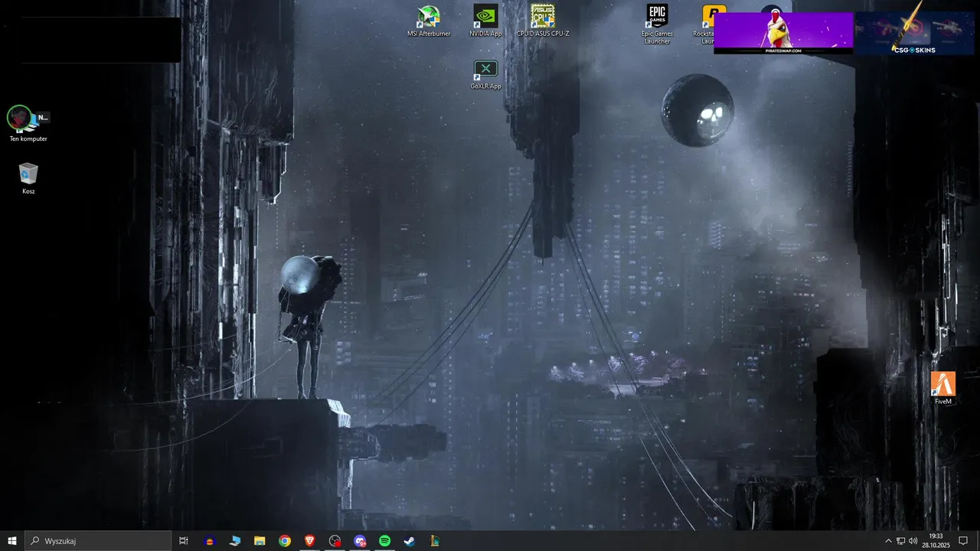Viewport: 980px width, 551px height.
Task: Open the Action Center notifications icon
Action: [x=963, y=541]
